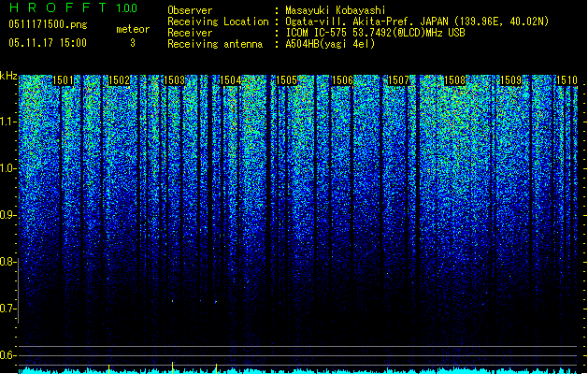The image size is (588, 374).
Task: Click the 0.9 kHz axis label
Action: (7, 215)
